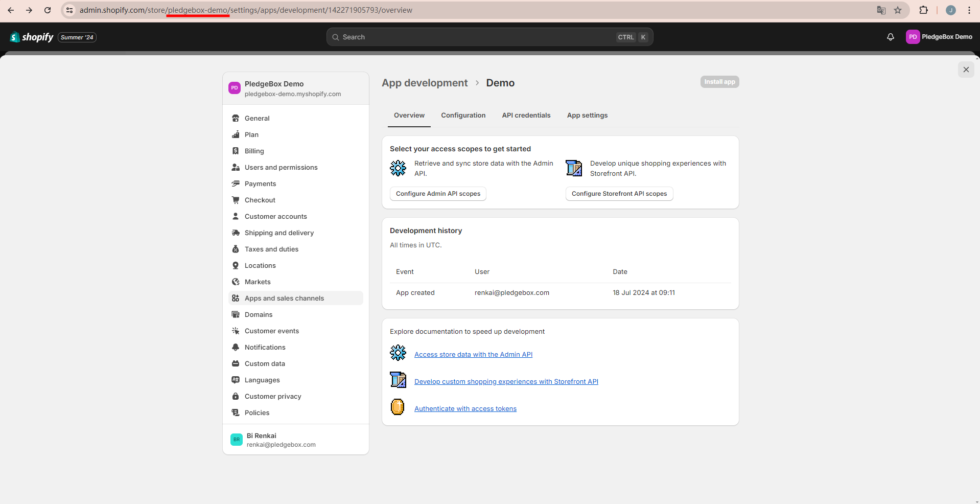Click Configure Storefront API scopes
980x504 pixels.
619,194
